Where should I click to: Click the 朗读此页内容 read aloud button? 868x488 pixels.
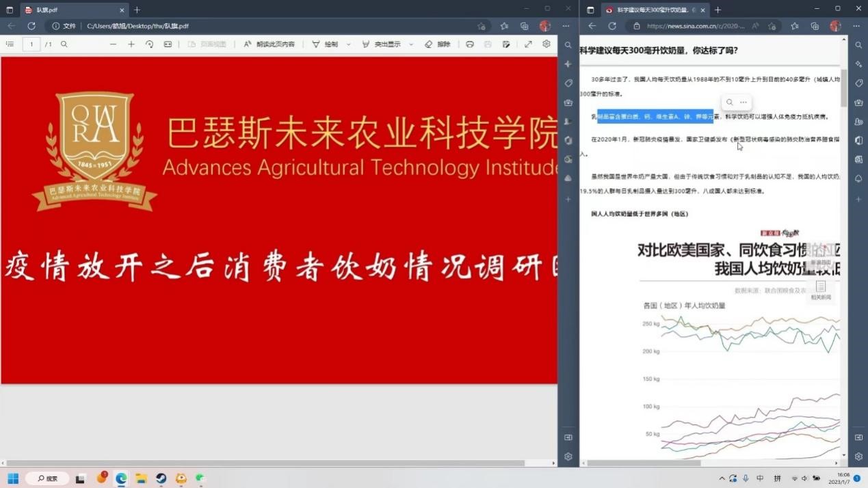click(x=269, y=44)
